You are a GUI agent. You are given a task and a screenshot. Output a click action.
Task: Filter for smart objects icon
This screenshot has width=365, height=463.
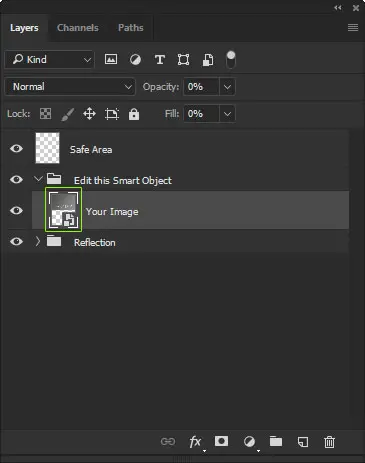point(208,60)
